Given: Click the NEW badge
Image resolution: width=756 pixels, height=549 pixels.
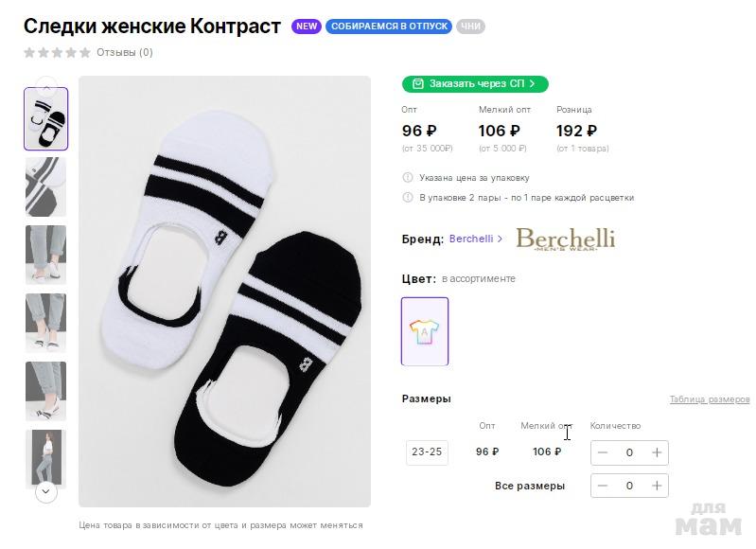Looking at the screenshot, I should 307,27.
